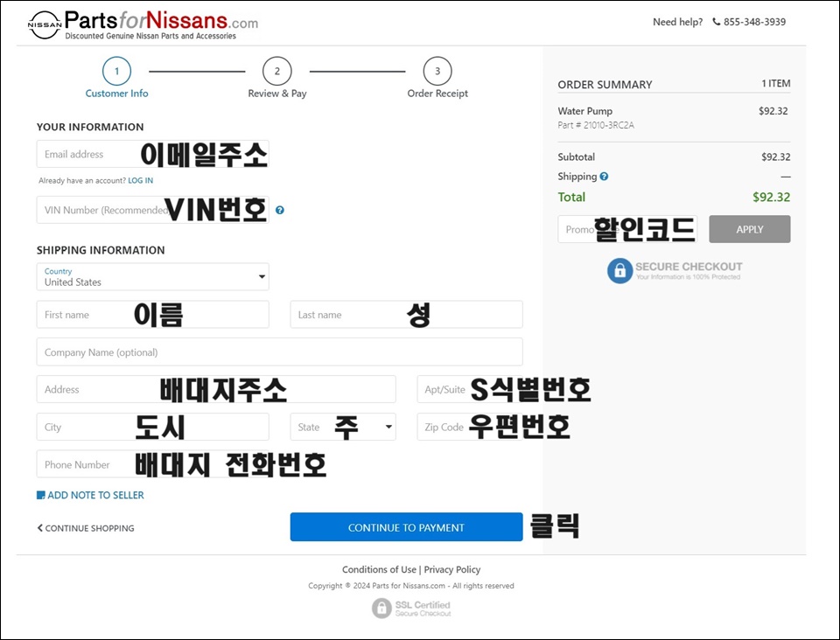The height and width of the screenshot is (640, 840).
Task: Open the Privacy Policy link
Action: coord(452,569)
